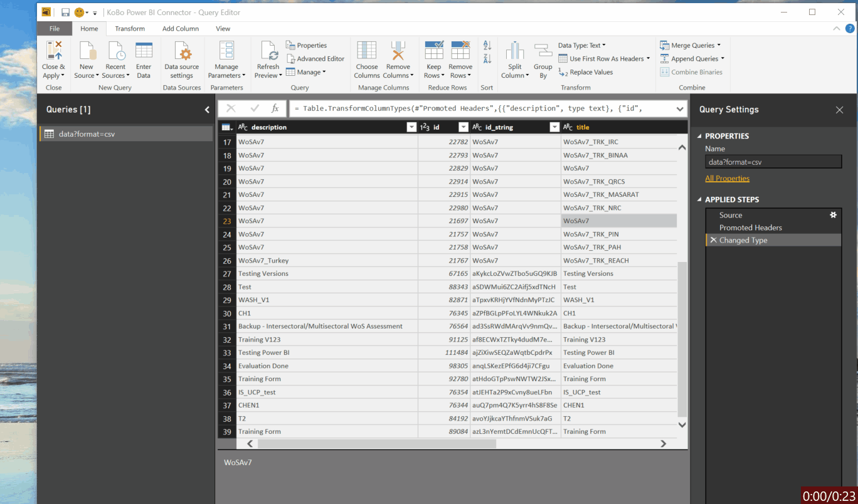Open the Source step settings gear
Image resolution: width=858 pixels, height=504 pixels.
tap(833, 215)
